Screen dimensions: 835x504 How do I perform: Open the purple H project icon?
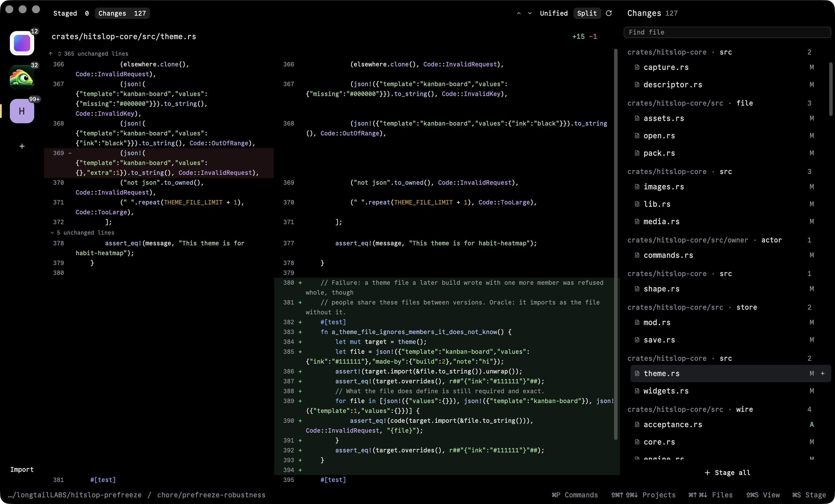tap(22, 111)
